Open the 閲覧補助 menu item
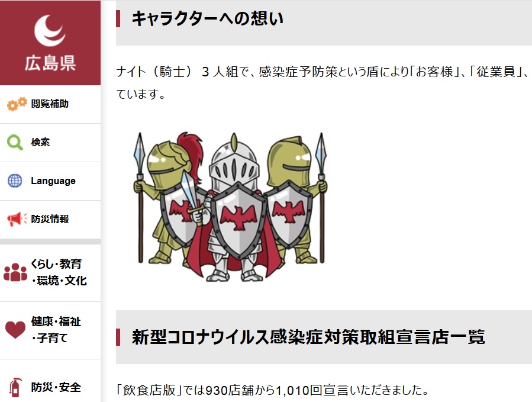This screenshot has height=402, width=532. pos(50,104)
